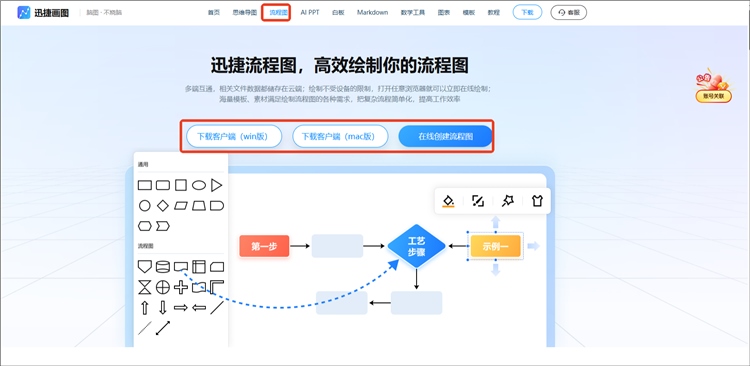Select the plus cross shape
Screen dimensions: 750x366
point(181,287)
